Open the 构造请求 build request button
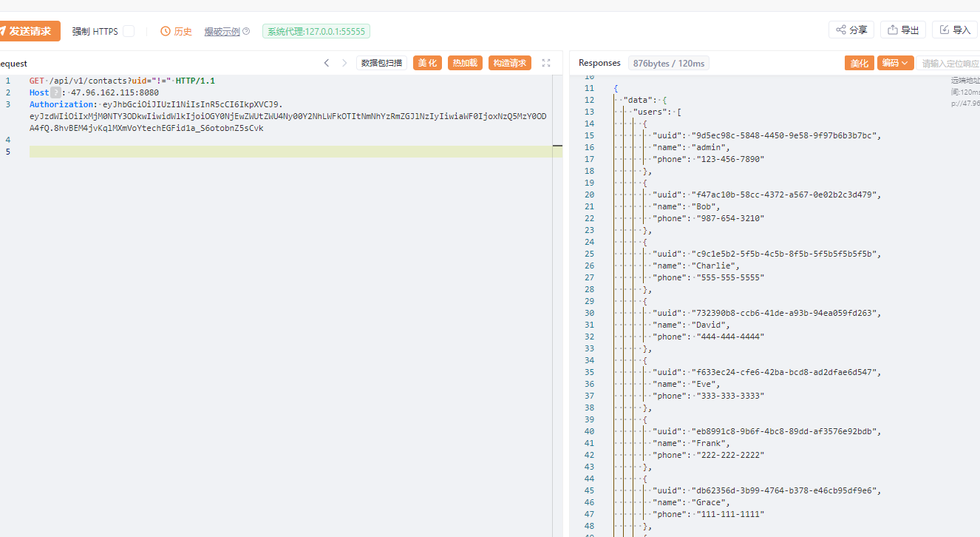980x537 pixels. pyautogui.click(x=510, y=63)
